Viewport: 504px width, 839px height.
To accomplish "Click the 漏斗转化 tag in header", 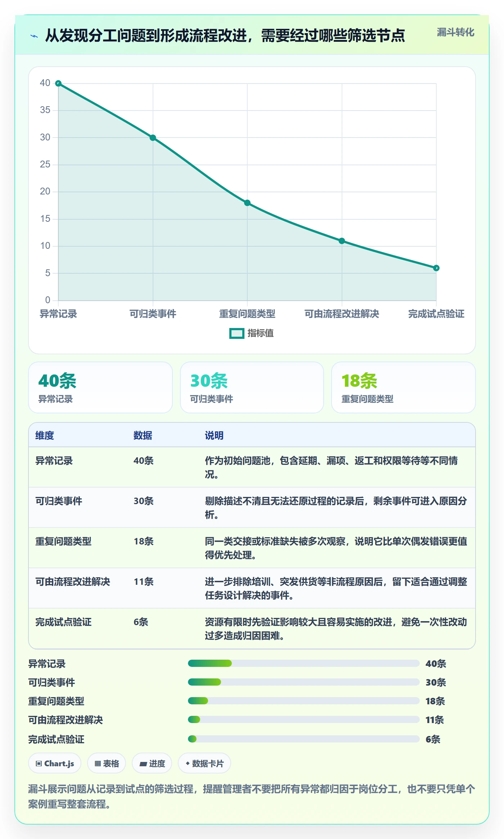I will click(455, 32).
